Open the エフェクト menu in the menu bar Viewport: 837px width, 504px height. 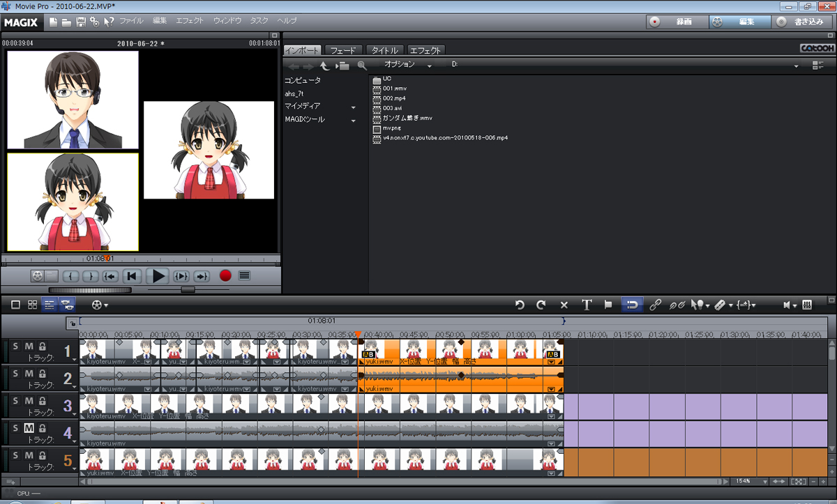tap(190, 22)
